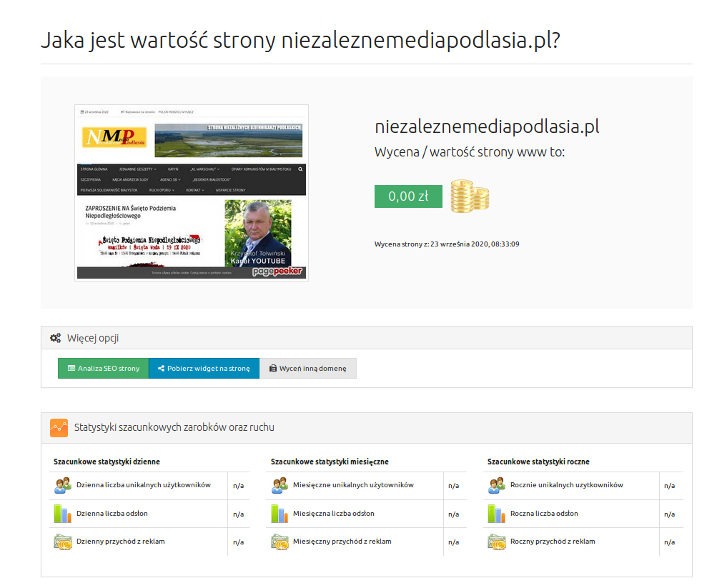The width and height of the screenshot is (727, 588).
Task: Click the Miesięczna liczba odsłon label
Action: click(x=333, y=514)
